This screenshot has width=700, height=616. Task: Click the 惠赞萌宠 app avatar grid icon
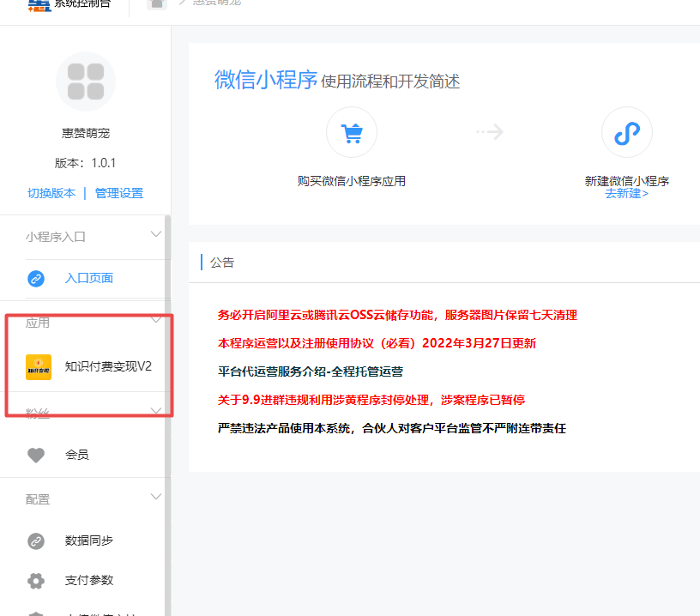pyautogui.click(x=86, y=82)
